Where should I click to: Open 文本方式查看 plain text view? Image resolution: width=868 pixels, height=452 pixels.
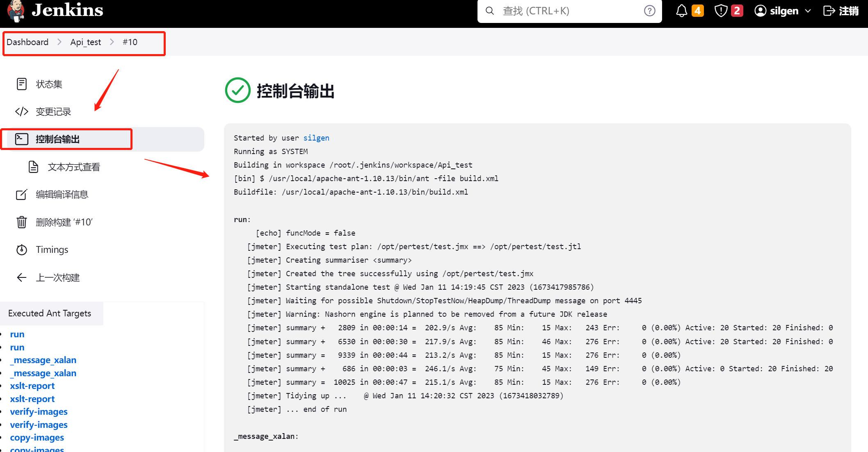[74, 167]
